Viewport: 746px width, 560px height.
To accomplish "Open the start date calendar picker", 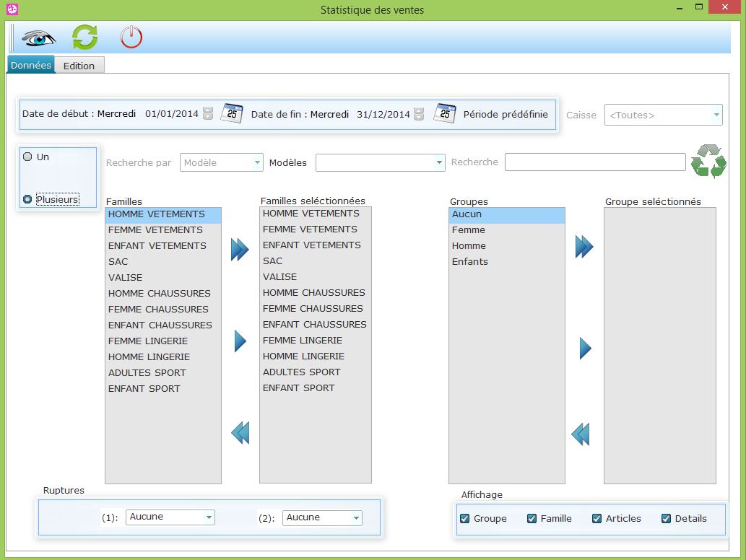I will (x=231, y=114).
